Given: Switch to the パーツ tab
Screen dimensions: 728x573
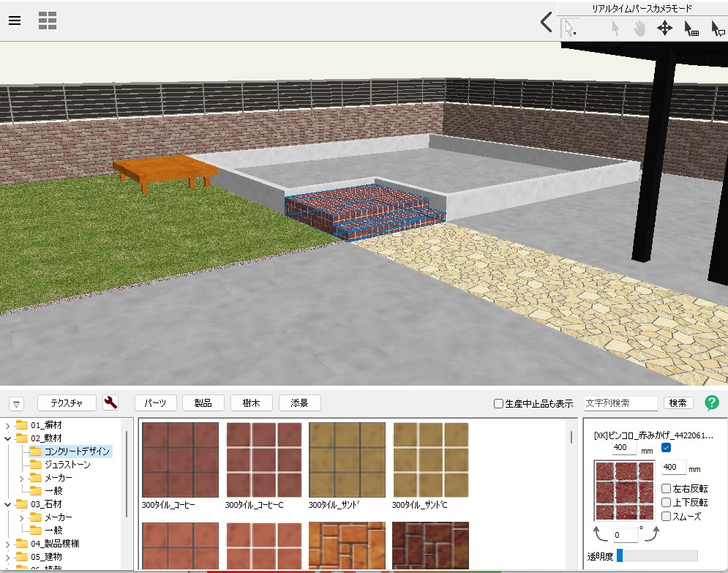Looking at the screenshot, I should [155, 402].
